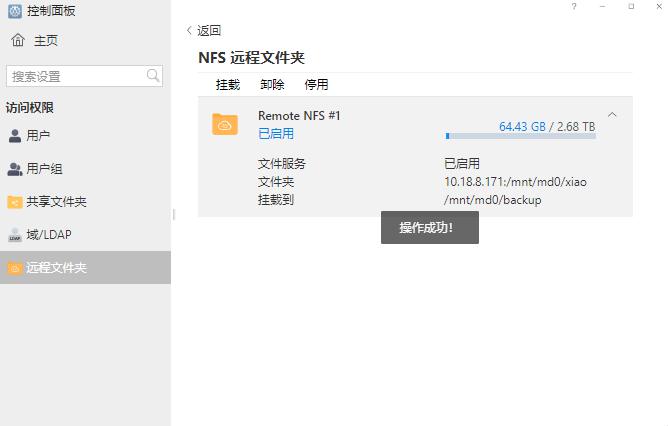This screenshot has width=668, height=426.
Task: Open the 用户组 settings page
Action: point(44,169)
